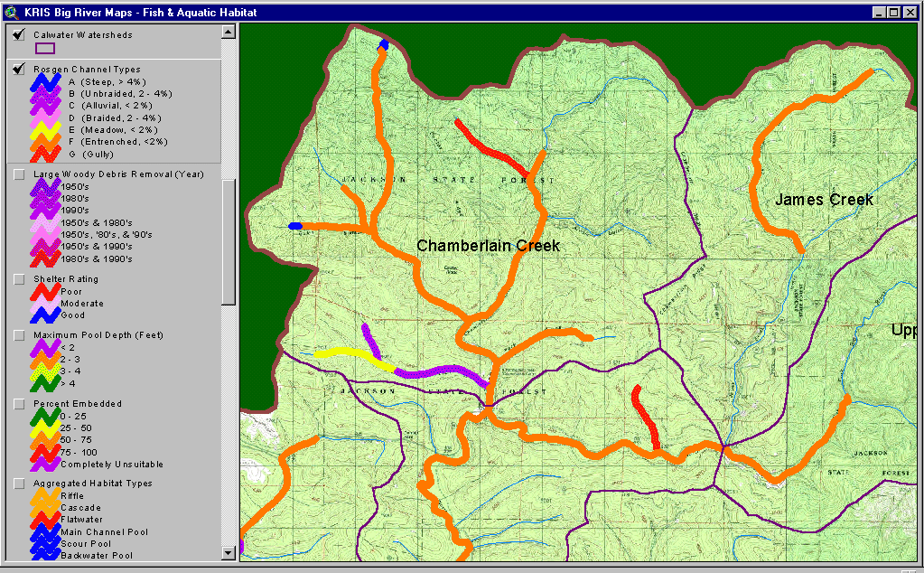
Task: Click the 1980's & 1990's legend symbol
Action: pyautogui.click(x=45, y=258)
